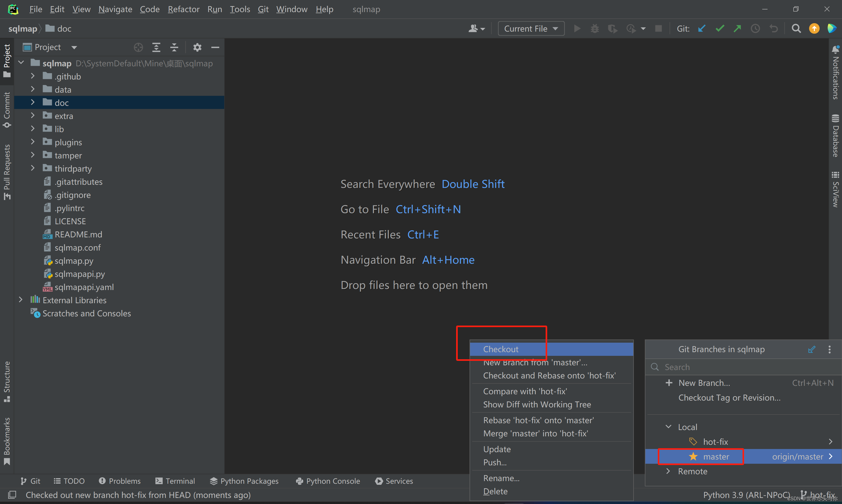Image resolution: width=842 pixels, height=504 pixels.
Task: Click 'Checkout and Rebase onto hot-fix' option
Action: click(549, 375)
